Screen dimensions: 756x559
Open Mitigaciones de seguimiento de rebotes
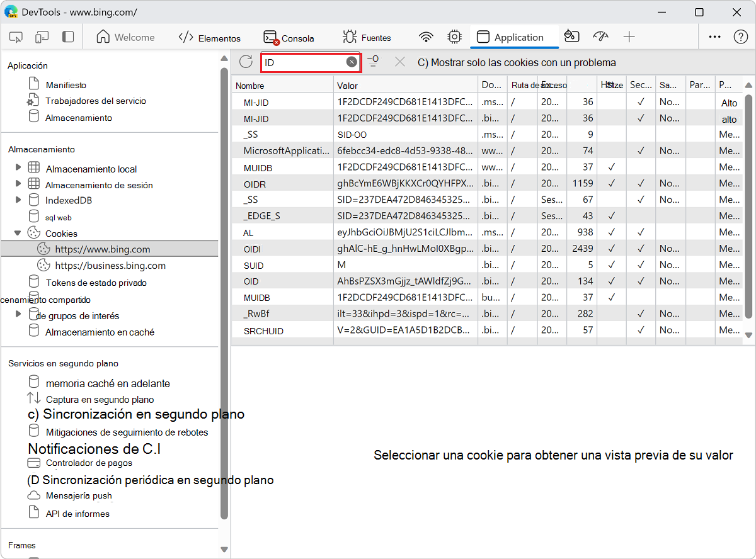point(127,432)
